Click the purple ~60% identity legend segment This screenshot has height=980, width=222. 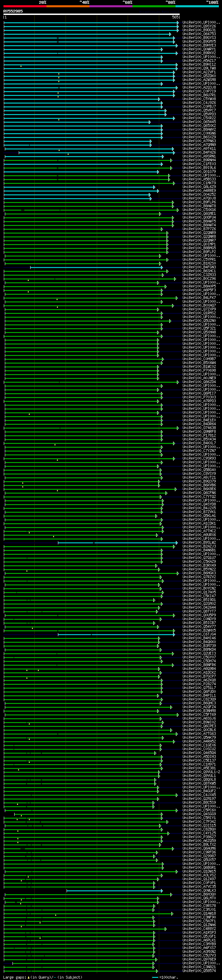(111, 7)
